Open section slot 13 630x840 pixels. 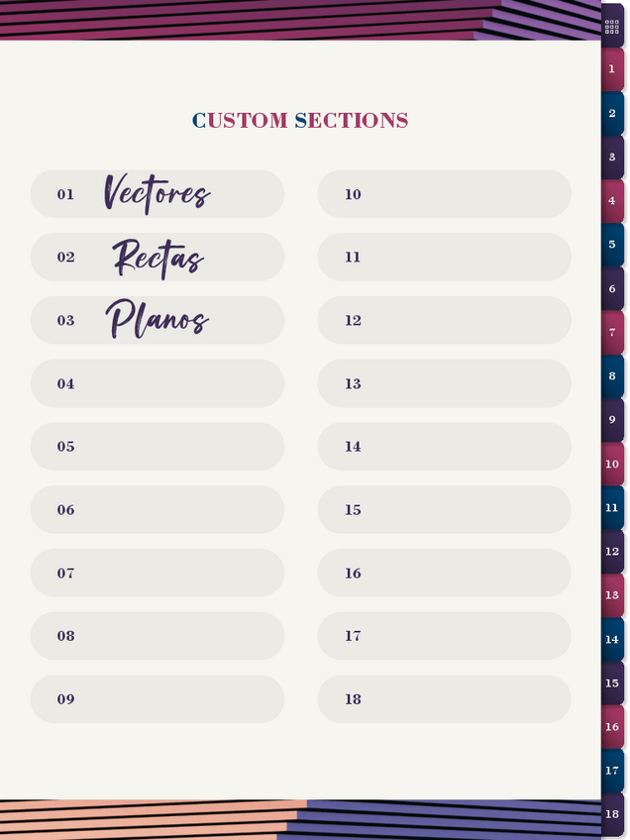click(444, 383)
